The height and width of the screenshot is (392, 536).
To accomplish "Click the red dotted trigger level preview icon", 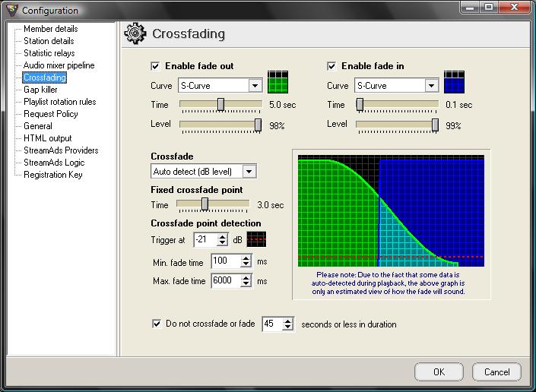I will pyautogui.click(x=256, y=239).
